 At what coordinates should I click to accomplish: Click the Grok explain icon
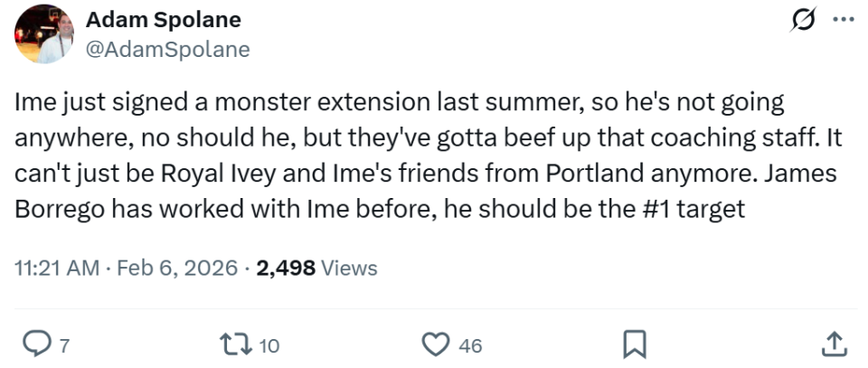(x=800, y=20)
